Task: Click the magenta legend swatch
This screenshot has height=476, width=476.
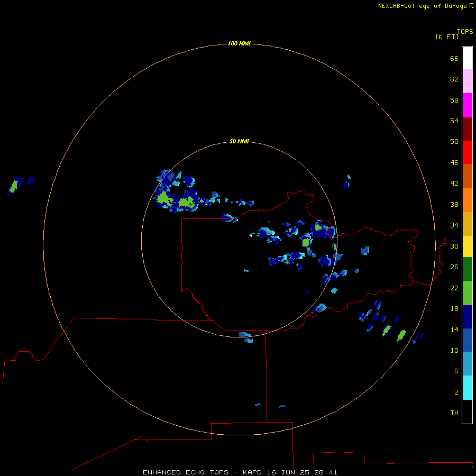Action: 467,105
